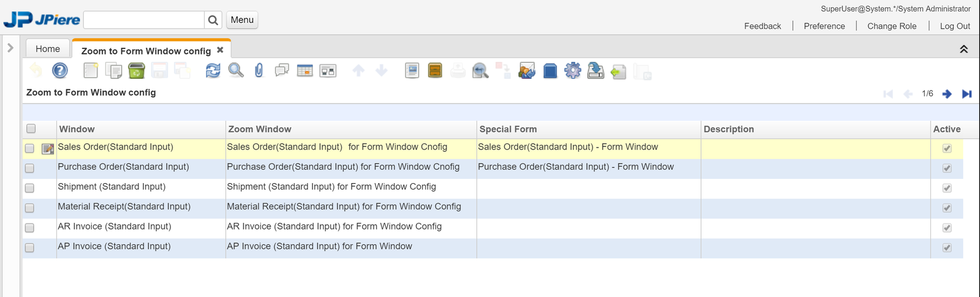Check the Sales Order row selection checkbox

pyautogui.click(x=29, y=148)
